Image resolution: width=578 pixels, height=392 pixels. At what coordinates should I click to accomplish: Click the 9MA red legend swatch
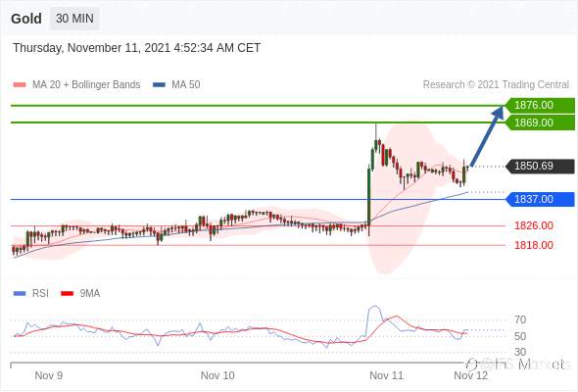point(67,294)
